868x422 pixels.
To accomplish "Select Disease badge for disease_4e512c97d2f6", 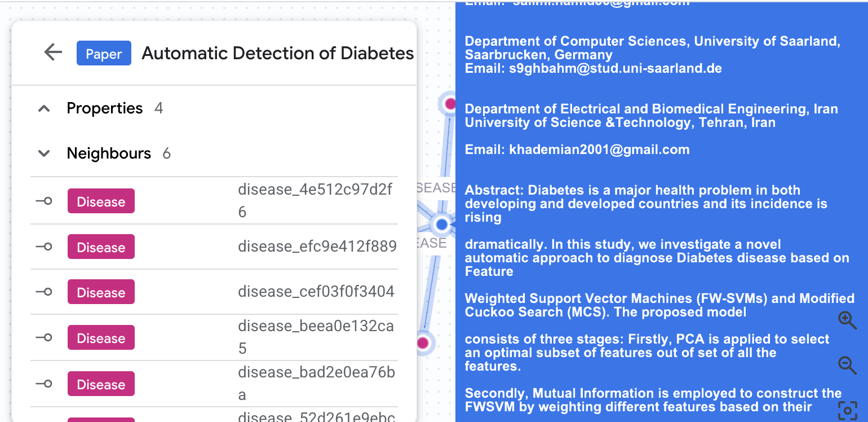I will pos(101,201).
